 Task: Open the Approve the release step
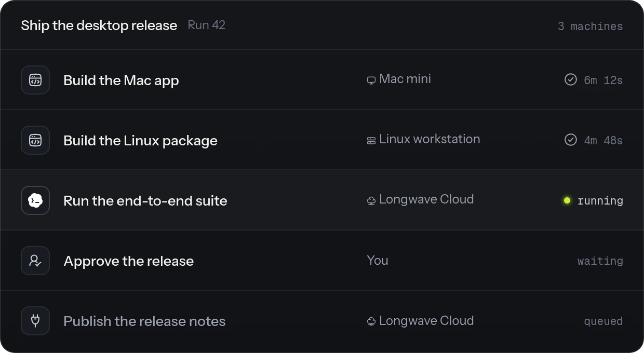click(x=322, y=261)
